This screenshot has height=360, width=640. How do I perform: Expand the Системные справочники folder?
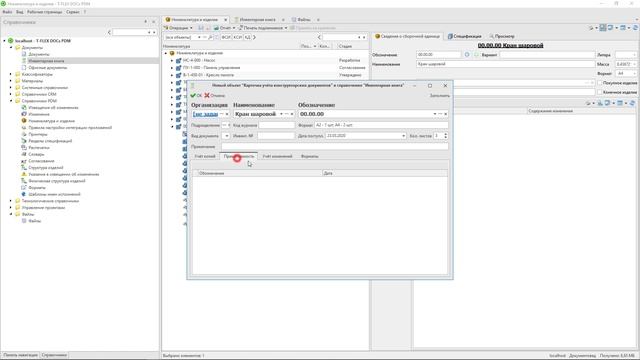[11, 87]
